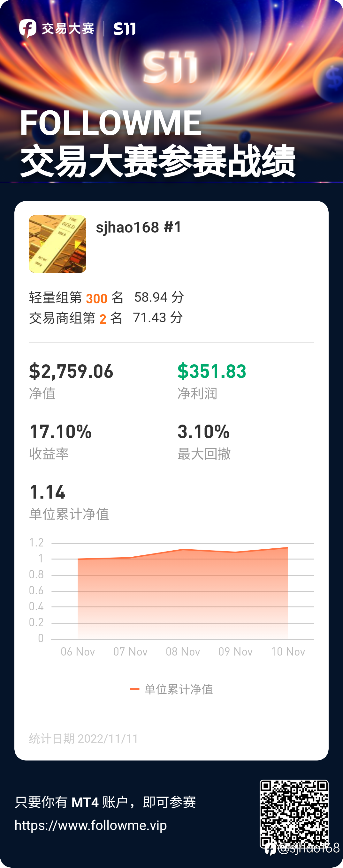Image resolution: width=343 pixels, height=868 pixels.
Task: Click the chart peak at 08 Nov
Action: (x=183, y=549)
